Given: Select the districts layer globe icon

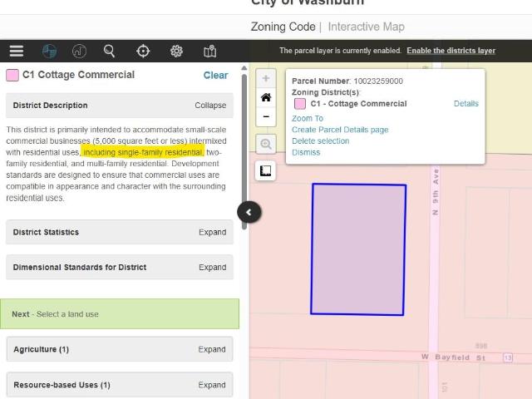Looking at the screenshot, I should (49, 52).
